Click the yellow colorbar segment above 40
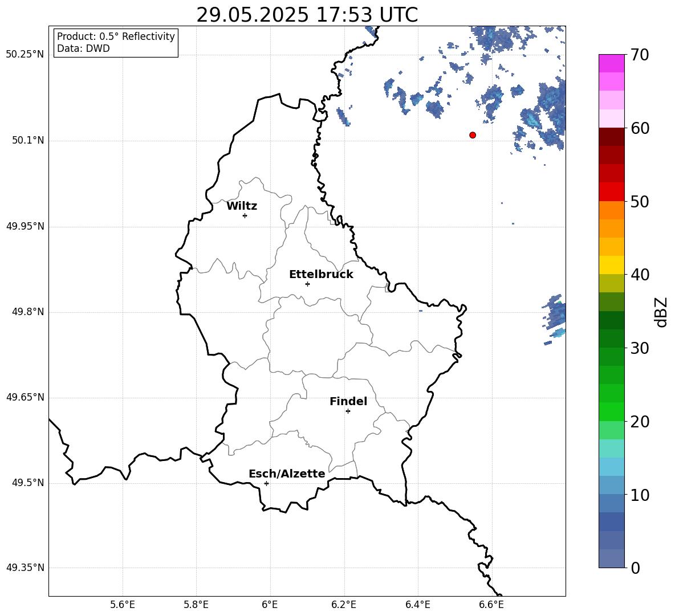675x616 pixels. coord(611,266)
